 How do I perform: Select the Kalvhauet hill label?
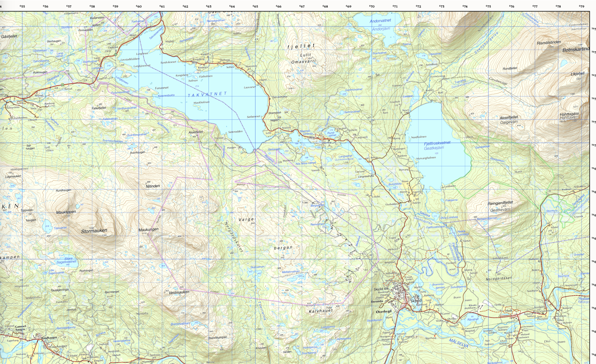pyautogui.click(x=320, y=310)
